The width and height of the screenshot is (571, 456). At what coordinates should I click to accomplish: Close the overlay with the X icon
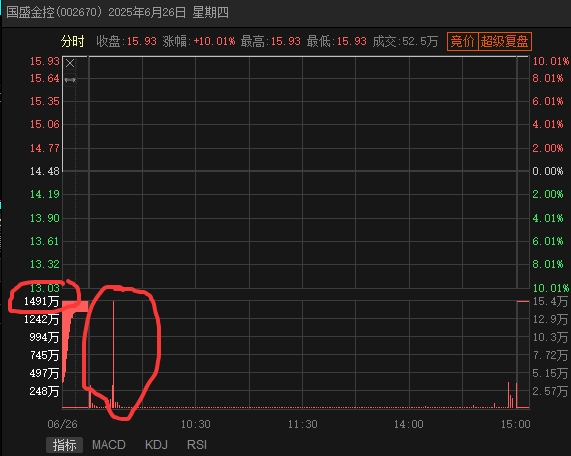point(70,63)
